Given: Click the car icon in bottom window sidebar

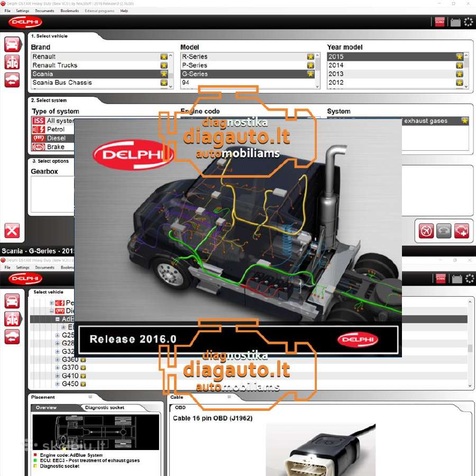Looking at the screenshot, I should tap(12, 301).
